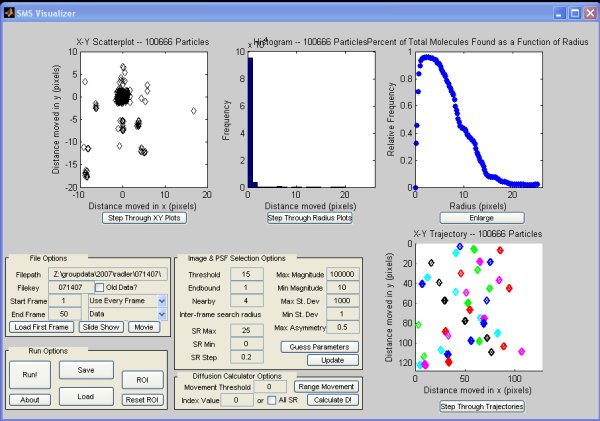This screenshot has height=421, width=600.
Task: Click the MATLAB icon in title bar
Action: pos(9,13)
